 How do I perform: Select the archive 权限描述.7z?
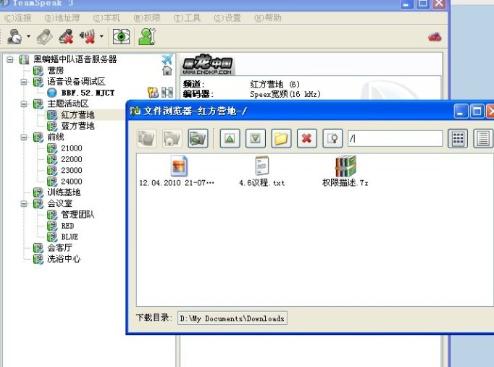345,172
